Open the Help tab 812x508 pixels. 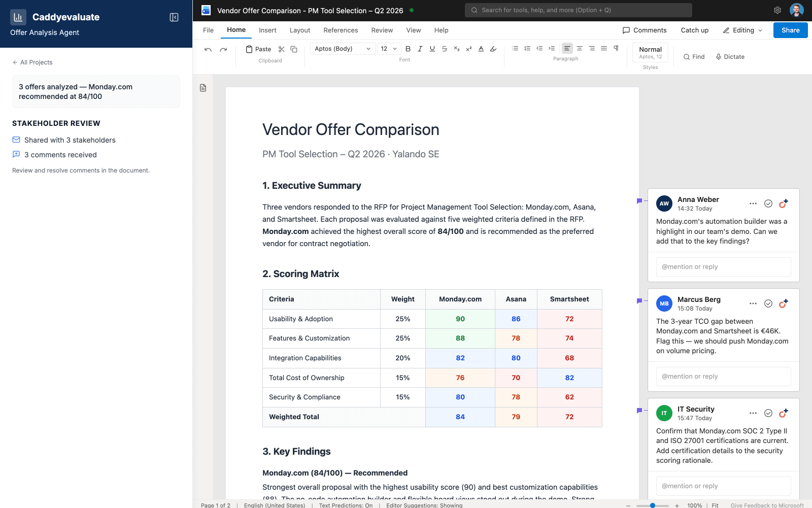pyautogui.click(x=441, y=30)
